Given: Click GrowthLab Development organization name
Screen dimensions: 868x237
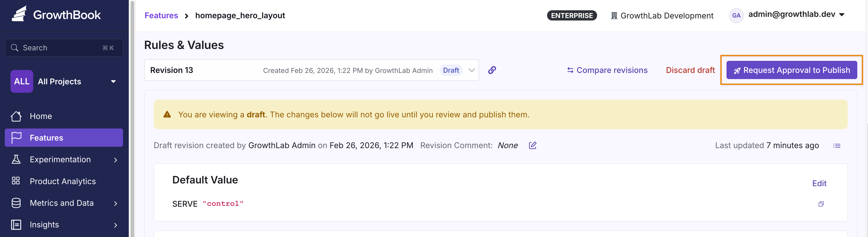Looking at the screenshot, I should point(667,15).
